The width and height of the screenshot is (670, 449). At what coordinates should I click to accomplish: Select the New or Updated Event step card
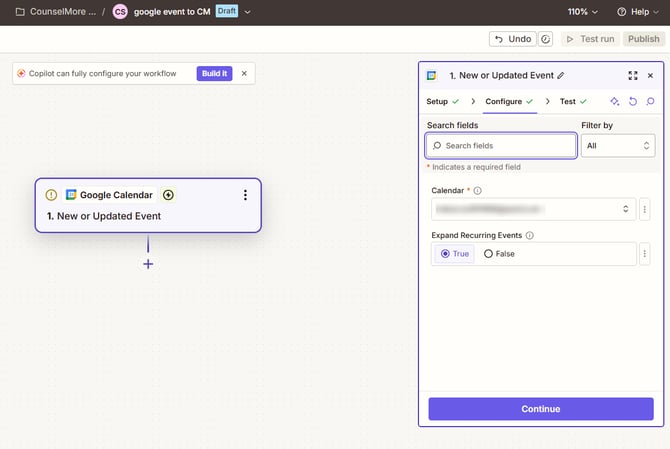point(148,205)
